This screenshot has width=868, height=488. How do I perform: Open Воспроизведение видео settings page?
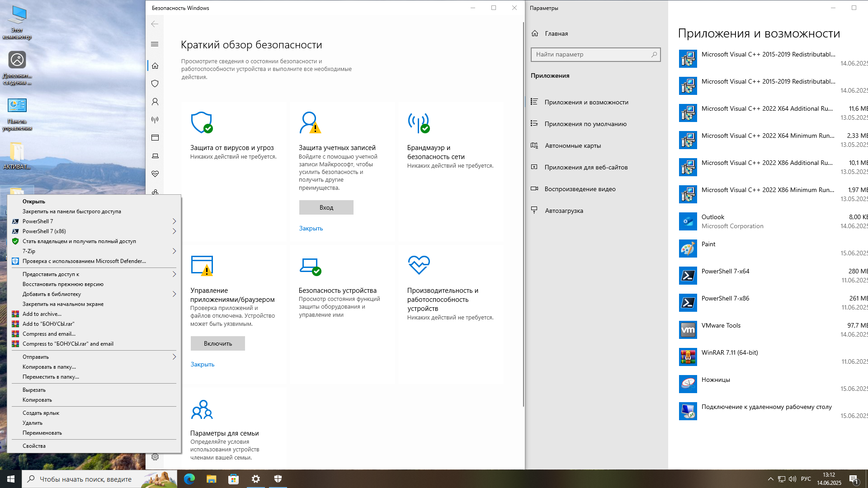click(597, 189)
